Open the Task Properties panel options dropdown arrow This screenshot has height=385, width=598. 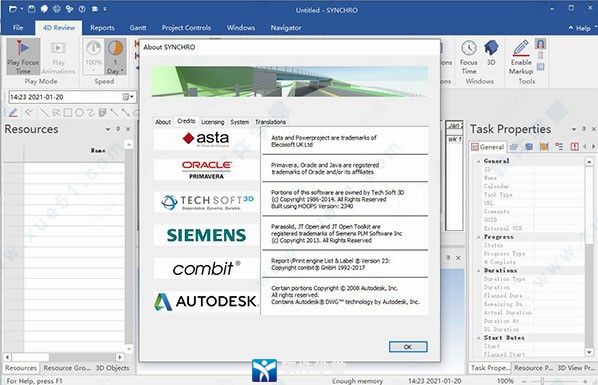[574, 129]
